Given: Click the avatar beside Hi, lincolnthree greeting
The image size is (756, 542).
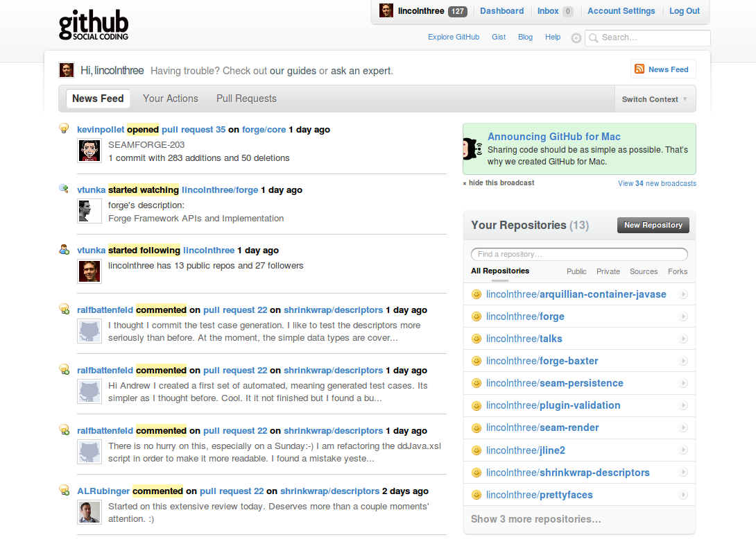Looking at the screenshot, I should pos(67,70).
